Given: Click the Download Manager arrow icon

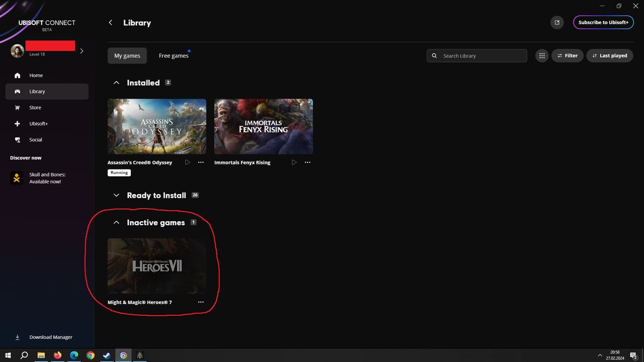Looking at the screenshot, I should (18, 337).
